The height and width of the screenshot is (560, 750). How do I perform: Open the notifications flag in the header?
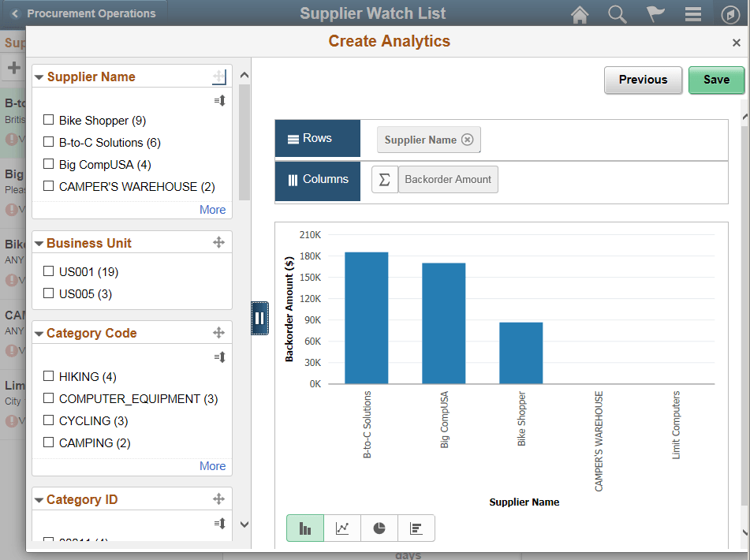[655, 13]
